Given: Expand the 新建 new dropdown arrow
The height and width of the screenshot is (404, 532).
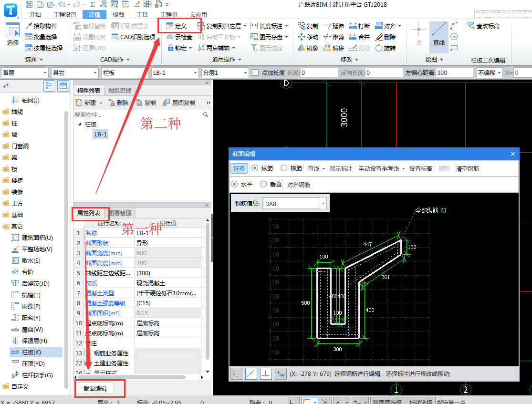Looking at the screenshot, I should (x=101, y=103).
